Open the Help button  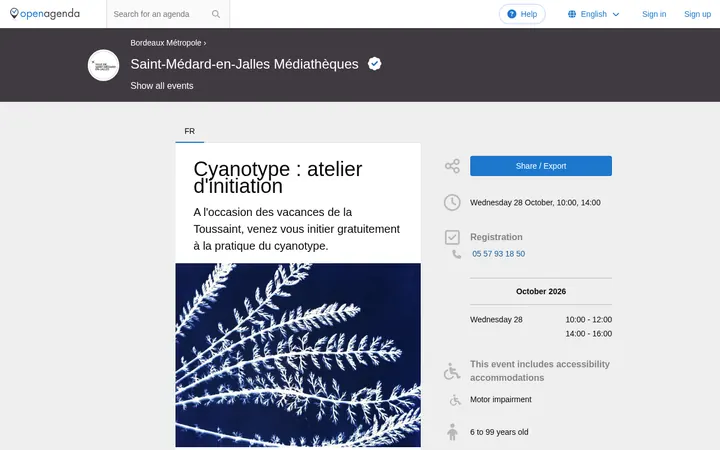522,14
